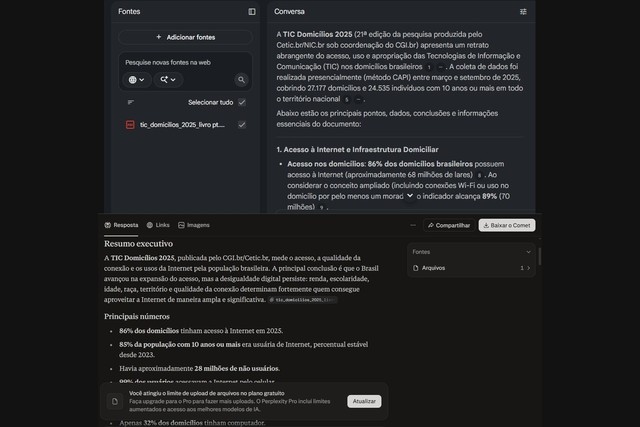Collapse the Fontes panel icon
The height and width of the screenshot is (427, 640).
(252, 11)
